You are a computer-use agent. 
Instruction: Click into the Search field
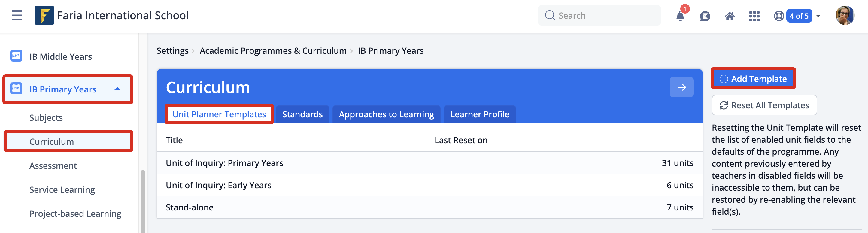pyautogui.click(x=599, y=16)
